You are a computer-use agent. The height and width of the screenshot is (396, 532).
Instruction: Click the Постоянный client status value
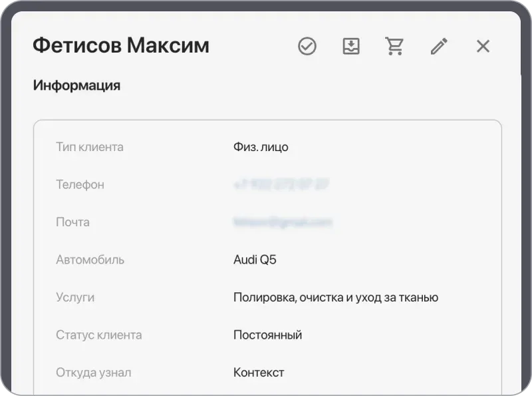pyautogui.click(x=267, y=335)
